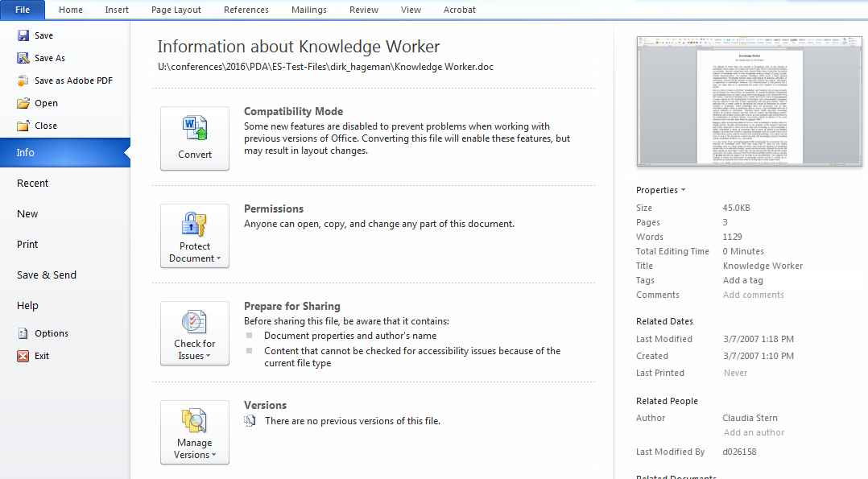Click Save as Adobe PDF label
This screenshot has height=479, width=868.
coord(73,81)
